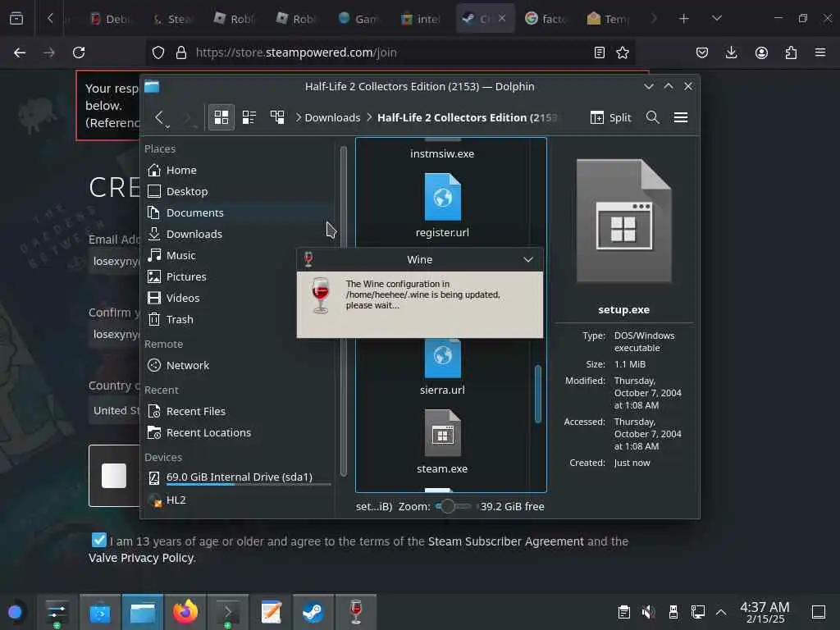Click the Wine glass title icon

click(x=308, y=259)
